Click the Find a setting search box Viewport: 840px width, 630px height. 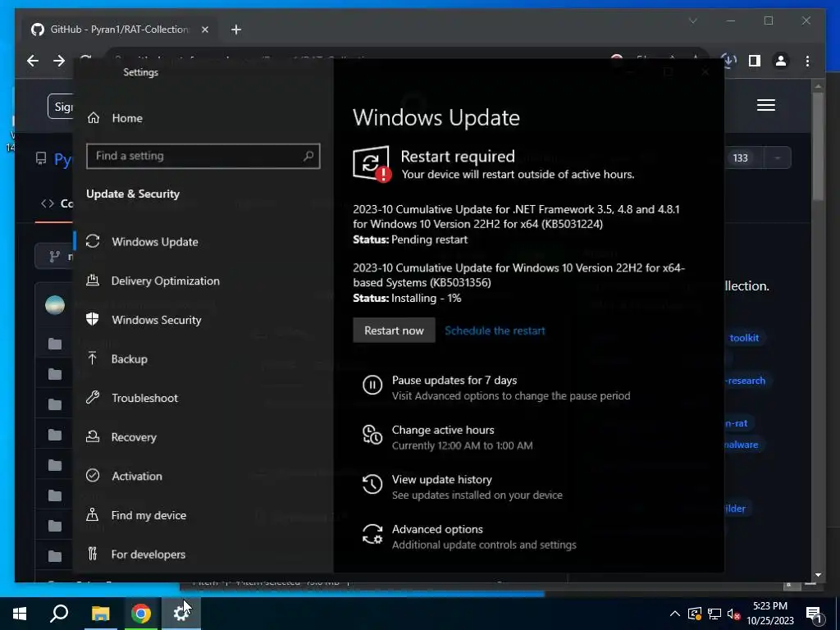point(203,156)
